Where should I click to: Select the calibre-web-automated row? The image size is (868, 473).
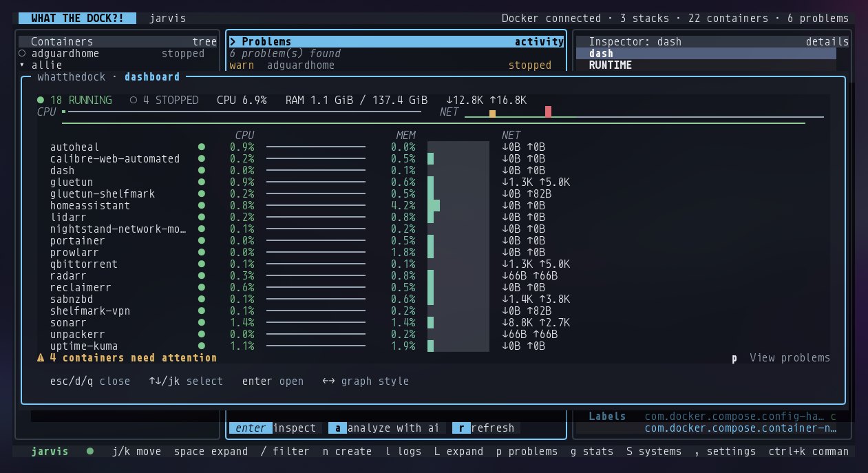point(434,158)
